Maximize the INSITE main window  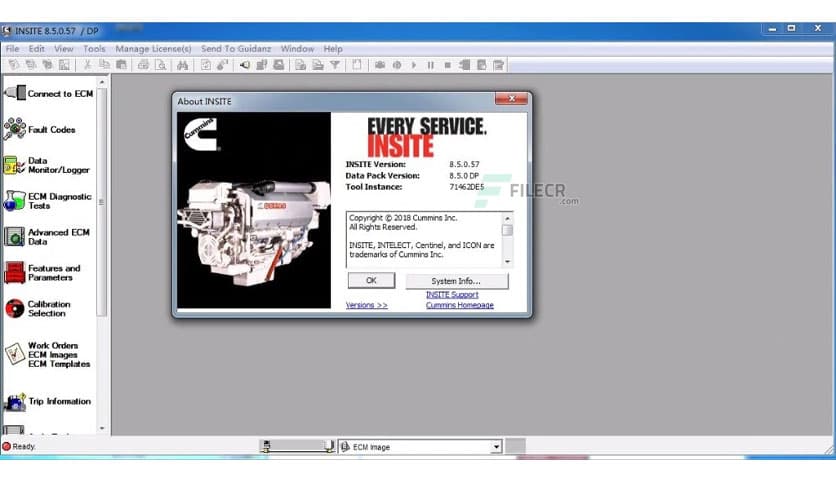pyautogui.click(x=791, y=28)
